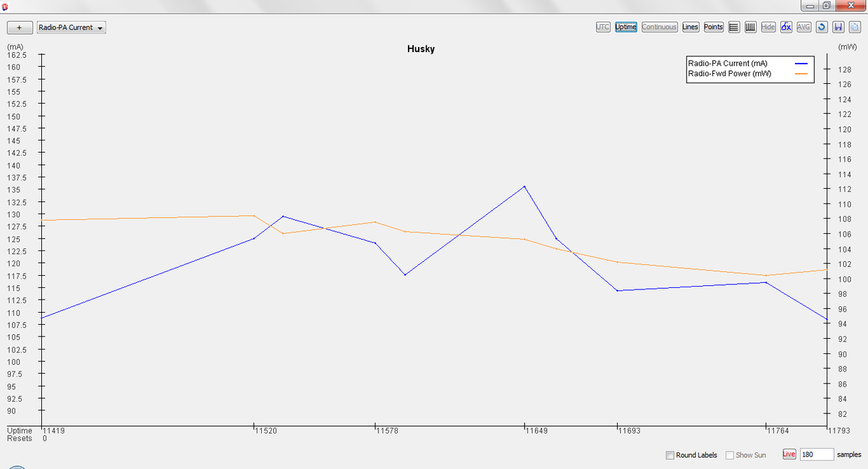This screenshot has width=868, height=469.
Task: Click the horizontal gridlines toolbar icon
Action: click(x=733, y=27)
